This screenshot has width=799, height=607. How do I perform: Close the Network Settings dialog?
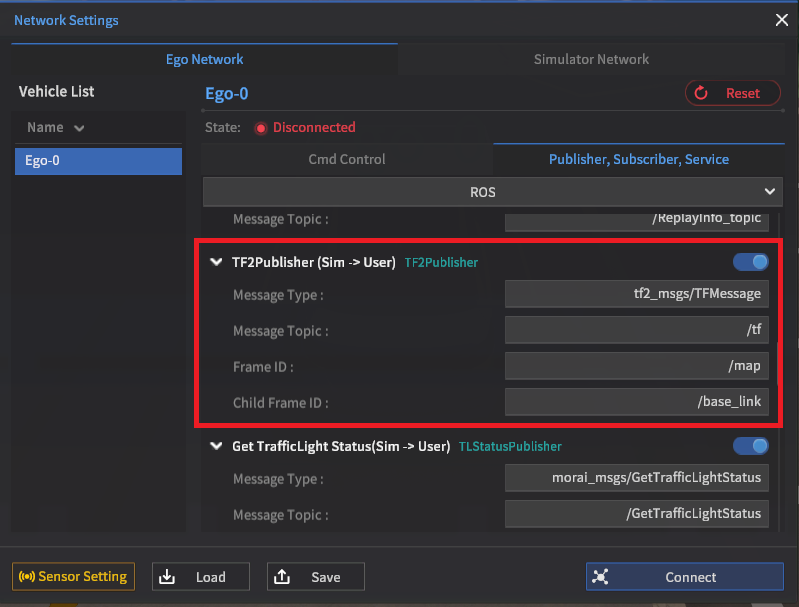[x=781, y=20]
